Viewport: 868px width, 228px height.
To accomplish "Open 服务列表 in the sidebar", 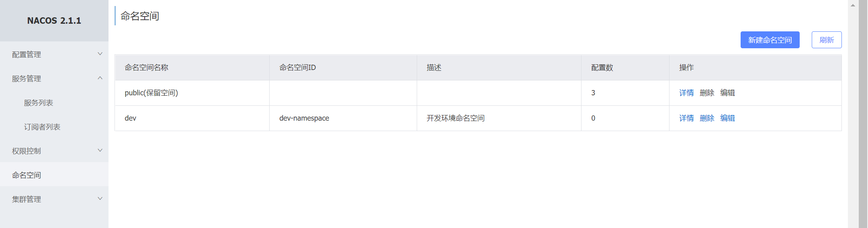I will click(x=39, y=103).
